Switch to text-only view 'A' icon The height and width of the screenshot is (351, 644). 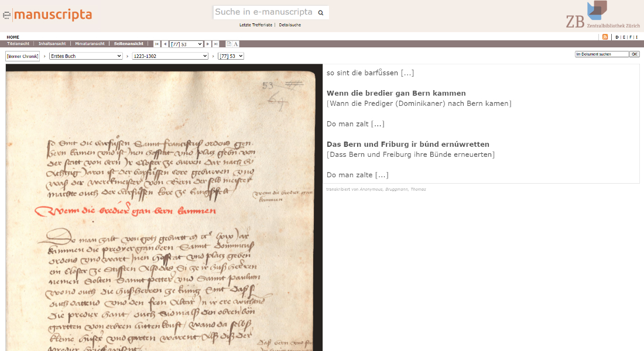tap(236, 44)
